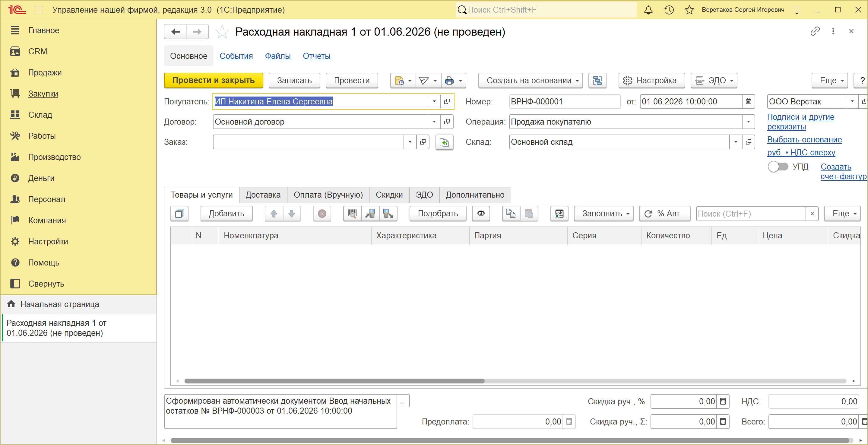Move row down with arrow
The width and height of the screenshot is (868, 445).
tap(292, 214)
